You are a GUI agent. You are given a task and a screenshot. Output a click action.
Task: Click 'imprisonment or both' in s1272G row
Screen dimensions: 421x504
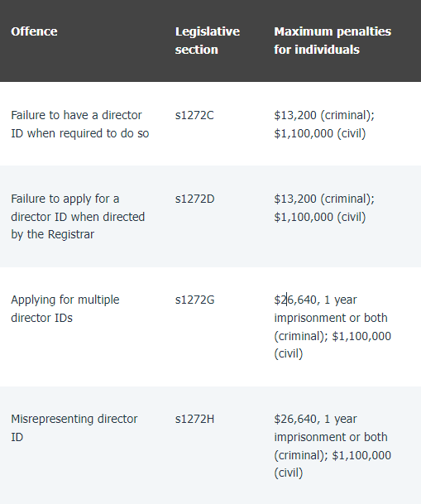[331, 318]
